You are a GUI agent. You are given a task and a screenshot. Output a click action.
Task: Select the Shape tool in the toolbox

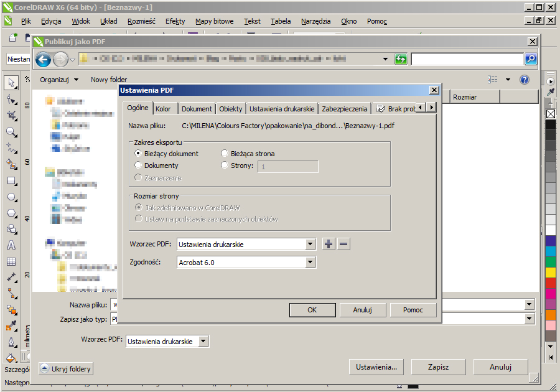[11, 100]
